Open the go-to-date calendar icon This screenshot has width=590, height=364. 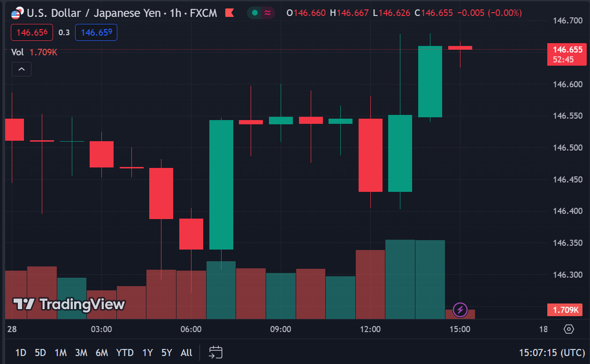(216, 352)
